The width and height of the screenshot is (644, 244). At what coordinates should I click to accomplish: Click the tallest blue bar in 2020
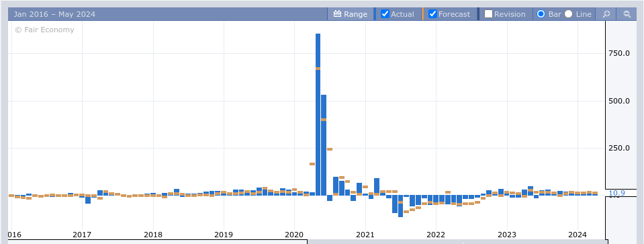coord(318,114)
